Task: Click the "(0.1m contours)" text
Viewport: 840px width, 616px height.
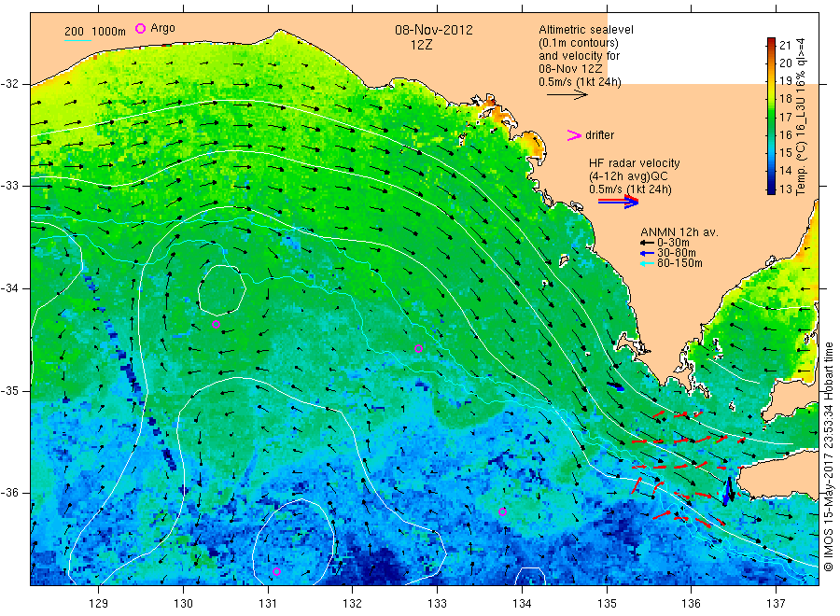Action: (579, 43)
